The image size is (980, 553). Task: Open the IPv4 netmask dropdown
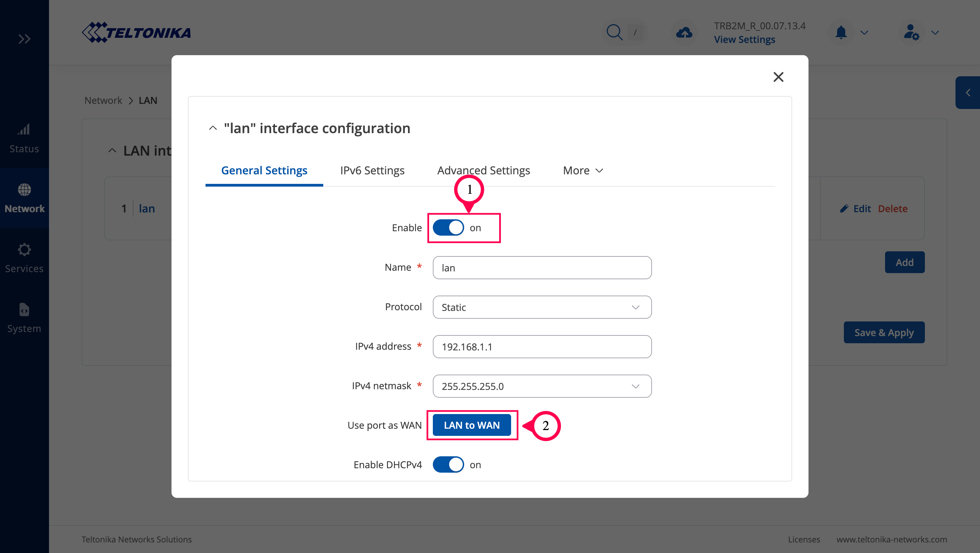[542, 386]
